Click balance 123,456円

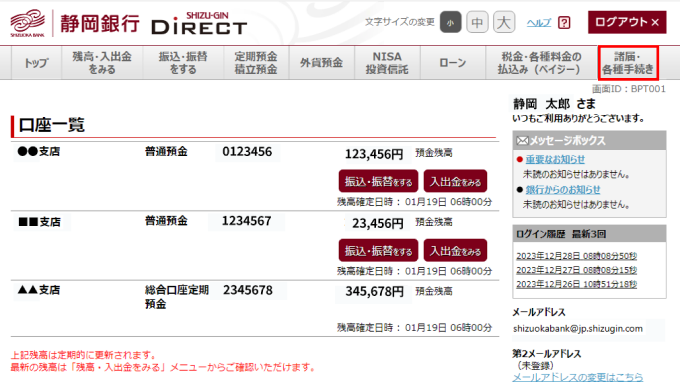click(x=374, y=154)
